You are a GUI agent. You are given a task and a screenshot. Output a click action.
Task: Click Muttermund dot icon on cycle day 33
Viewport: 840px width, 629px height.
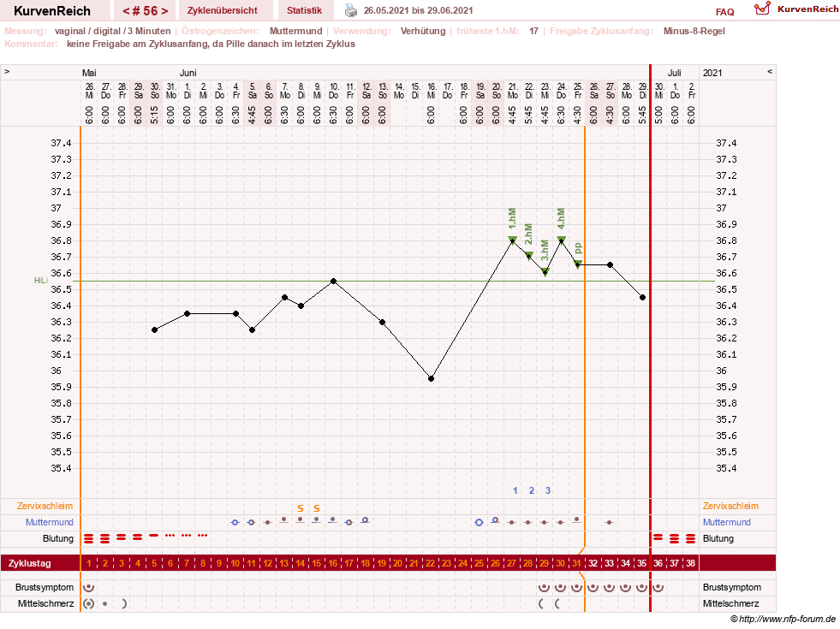click(610, 522)
